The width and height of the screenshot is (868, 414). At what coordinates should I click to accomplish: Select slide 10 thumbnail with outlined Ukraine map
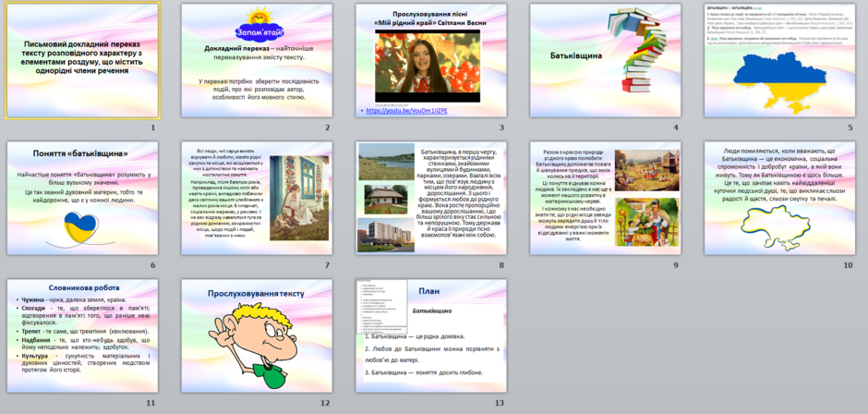coord(779,198)
